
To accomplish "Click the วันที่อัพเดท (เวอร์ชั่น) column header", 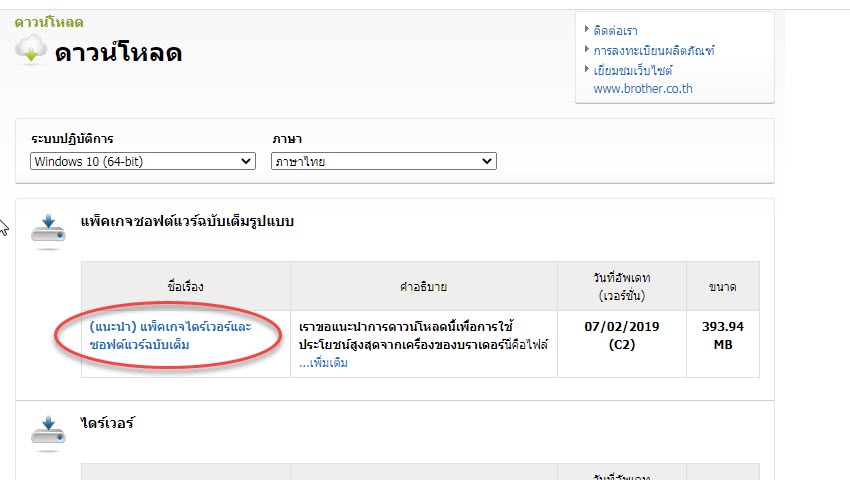I will tap(622, 286).
